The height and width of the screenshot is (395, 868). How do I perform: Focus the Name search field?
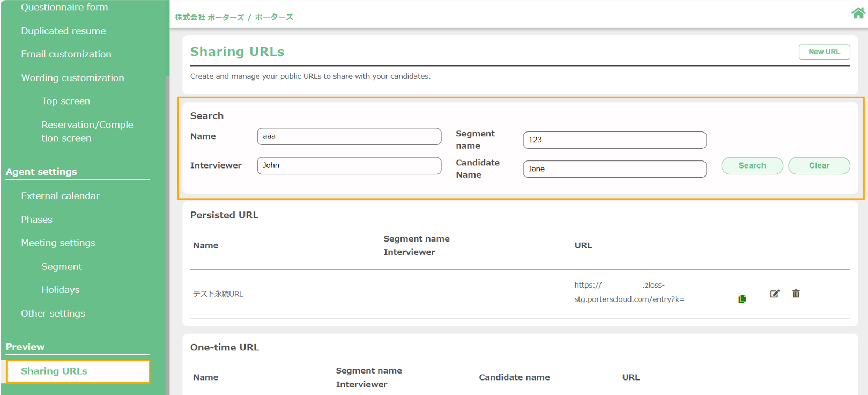(x=349, y=136)
